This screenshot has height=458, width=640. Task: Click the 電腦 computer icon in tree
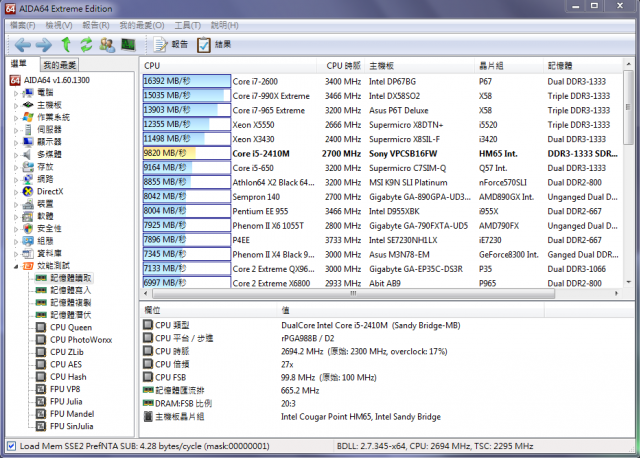28,93
